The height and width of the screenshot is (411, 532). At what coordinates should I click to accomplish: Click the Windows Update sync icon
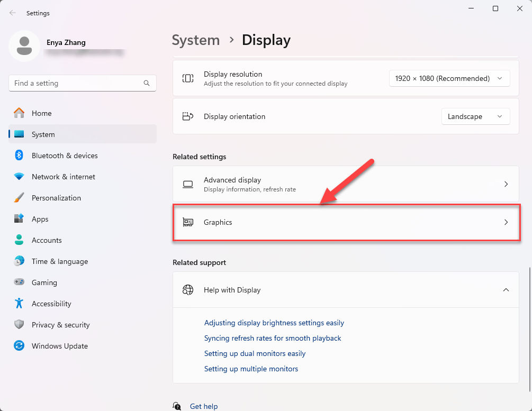point(19,346)
